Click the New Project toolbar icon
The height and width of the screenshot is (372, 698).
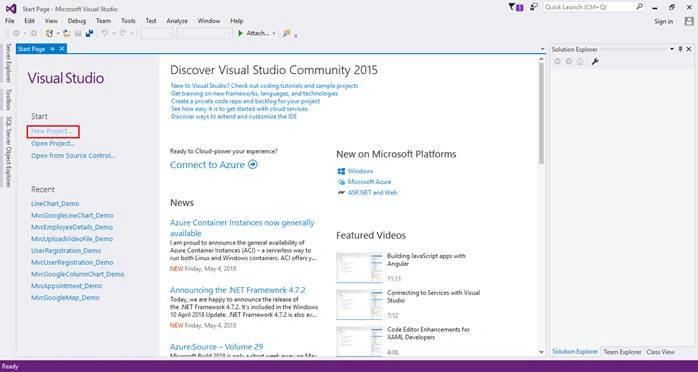coord(50,33)
